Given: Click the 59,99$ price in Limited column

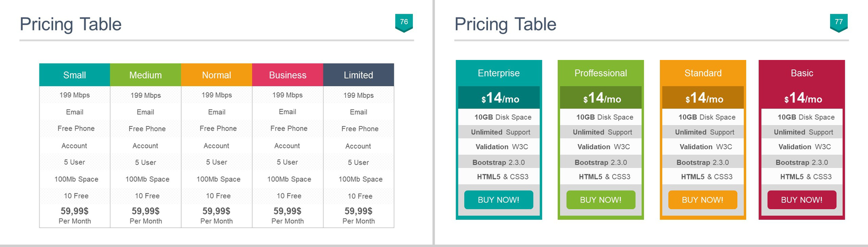Looking at the screenshot, I should [358, 211].
